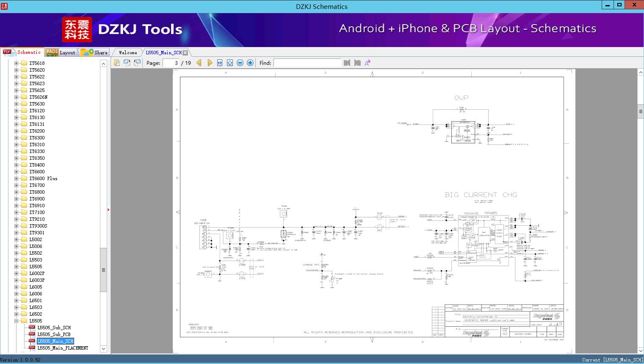Expand the IT5618 folder
This screenshot has height=364, width=644.
17,63
